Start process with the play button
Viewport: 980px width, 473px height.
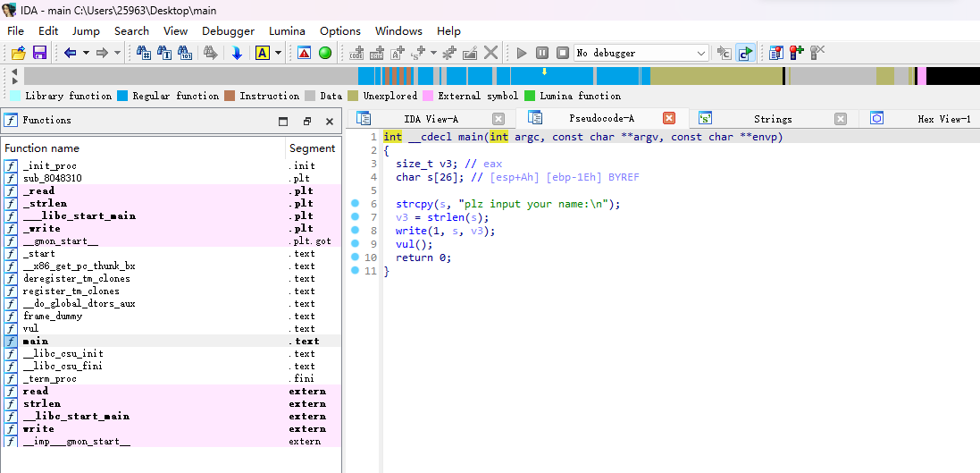tap(522, 53)
